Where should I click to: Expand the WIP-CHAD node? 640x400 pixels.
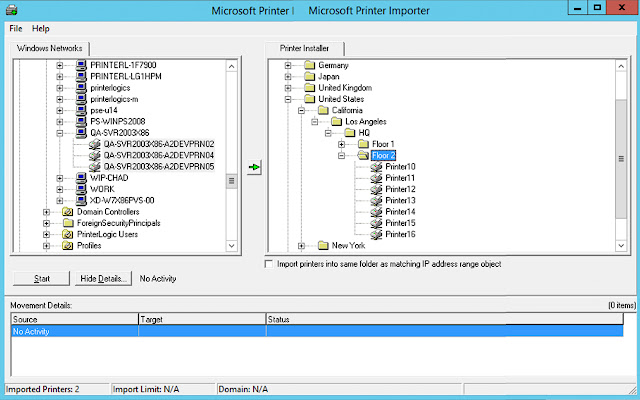[x=60, y=178]
